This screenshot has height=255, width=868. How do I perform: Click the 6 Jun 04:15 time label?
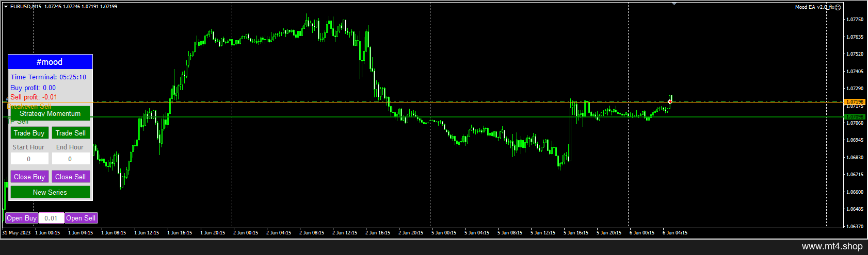point(675,232)
